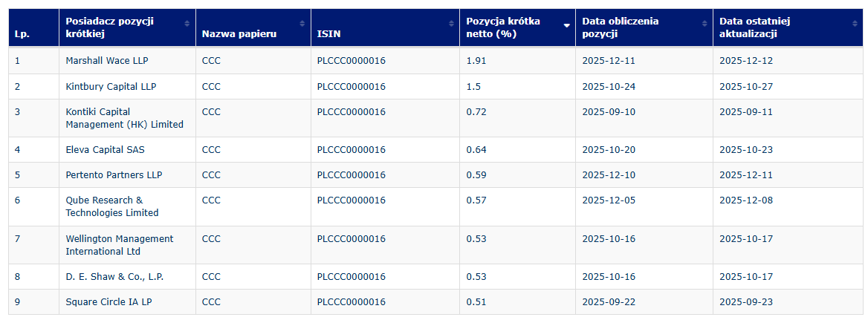Click last update date 2025-10-27
Screen dimensions: 868x320
coord(746,87)
